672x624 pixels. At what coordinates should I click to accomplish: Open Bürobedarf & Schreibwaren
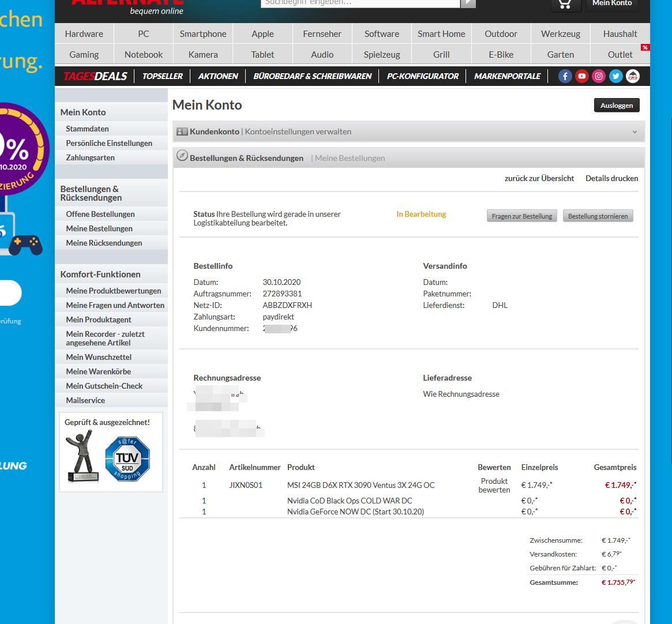[x=313, y=76]
